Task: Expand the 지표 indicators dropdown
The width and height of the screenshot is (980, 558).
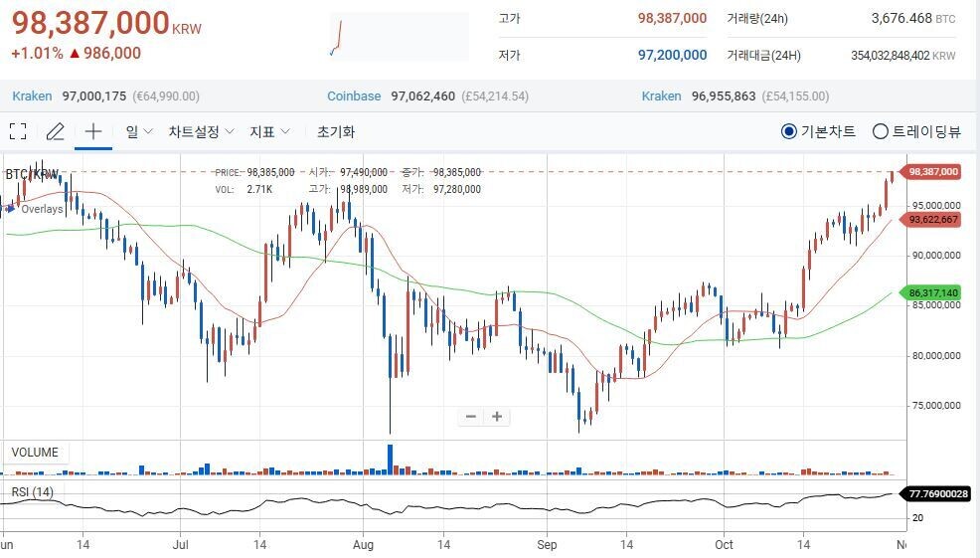Action: pos(269,131)
